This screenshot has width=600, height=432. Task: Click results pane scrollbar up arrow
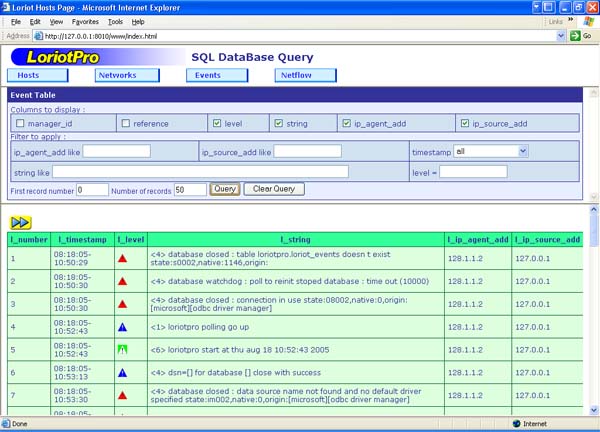pos(594,209)
